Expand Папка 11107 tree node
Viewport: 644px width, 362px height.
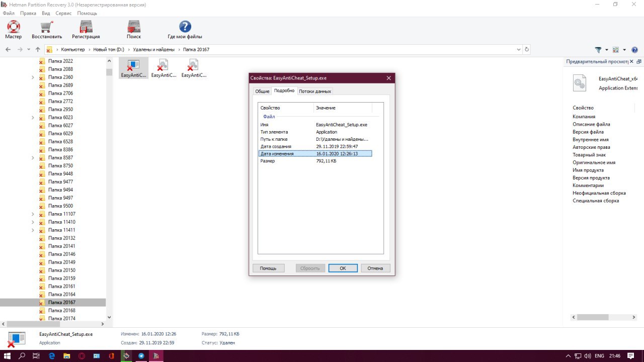[x=33, y=214]
